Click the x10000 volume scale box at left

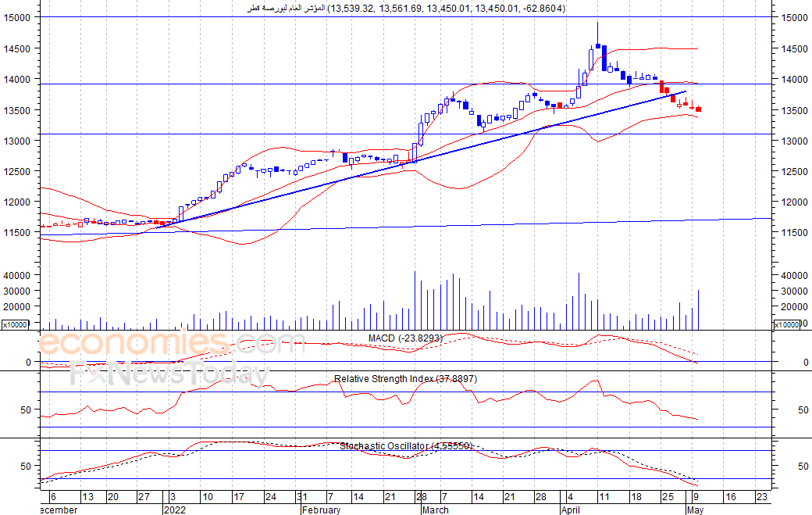click(x=15, y=325)
